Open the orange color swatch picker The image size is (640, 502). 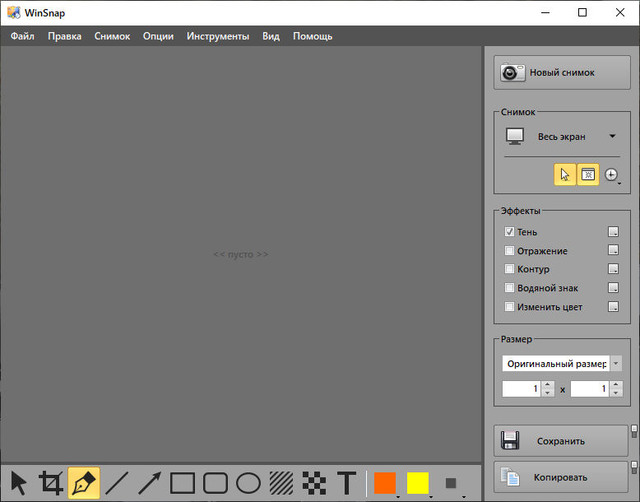coord(385,484)
